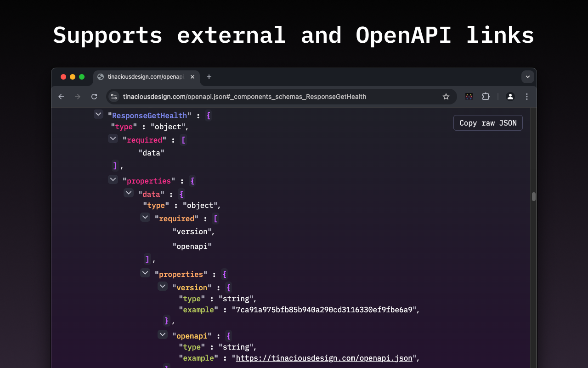
Task: Open the Chrome profile avatar
Action: (x=510, y=97)
